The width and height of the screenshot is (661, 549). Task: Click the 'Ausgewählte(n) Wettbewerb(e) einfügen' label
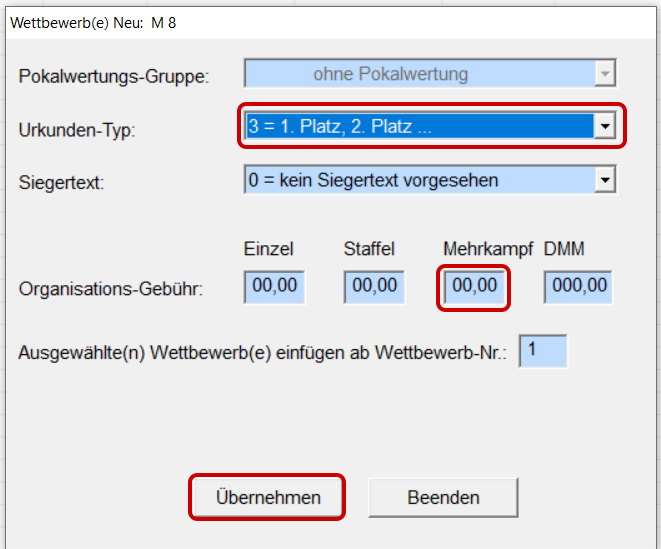pyautogui.click(x=264, y=353)
